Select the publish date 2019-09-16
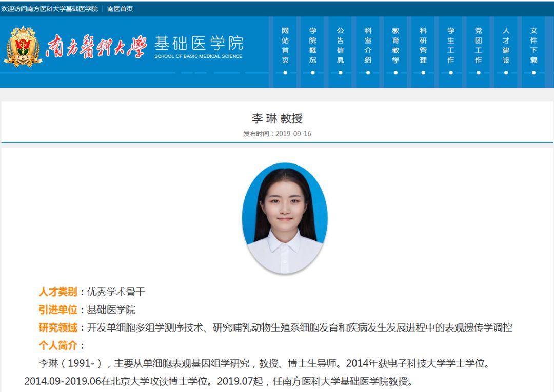Screen dimensions: 554x392 (x=293, y=134)
